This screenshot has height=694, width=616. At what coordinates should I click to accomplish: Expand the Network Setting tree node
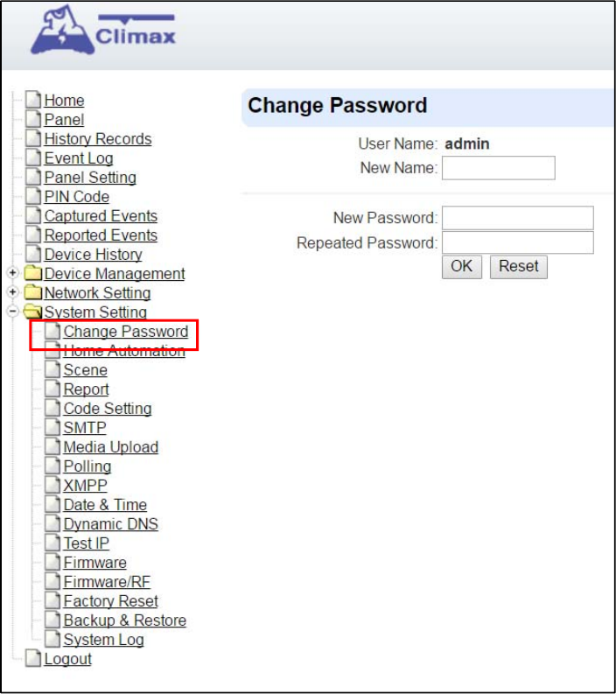click(x=13, y=291)
